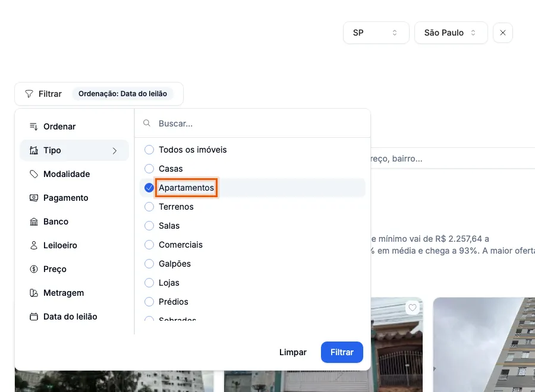Click the Pagamento cash icon
535x392 pixels.
click(x=33, y=198)
